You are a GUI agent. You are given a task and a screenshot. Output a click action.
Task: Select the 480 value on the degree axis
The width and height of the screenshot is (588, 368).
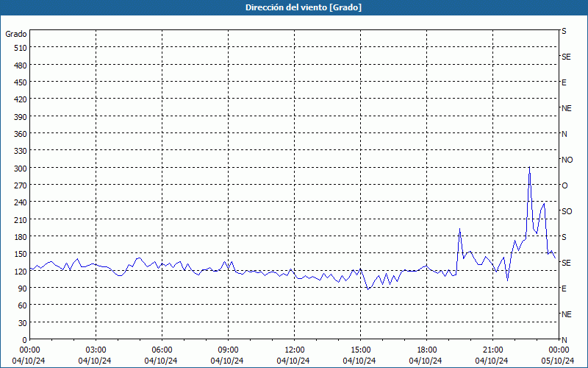(x=21, y=66)
